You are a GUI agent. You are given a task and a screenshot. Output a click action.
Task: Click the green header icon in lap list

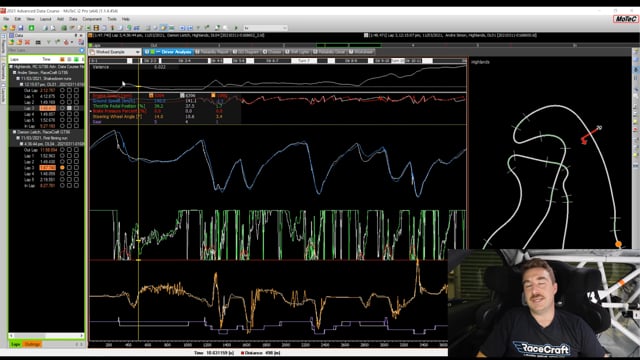pyautogui.click(x=76, y=60)
